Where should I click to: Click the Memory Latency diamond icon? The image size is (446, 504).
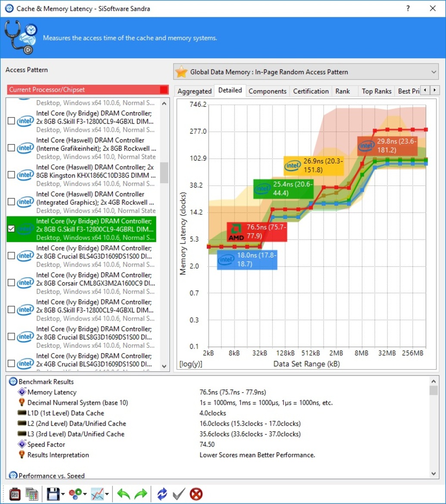(x=22, y=392)
